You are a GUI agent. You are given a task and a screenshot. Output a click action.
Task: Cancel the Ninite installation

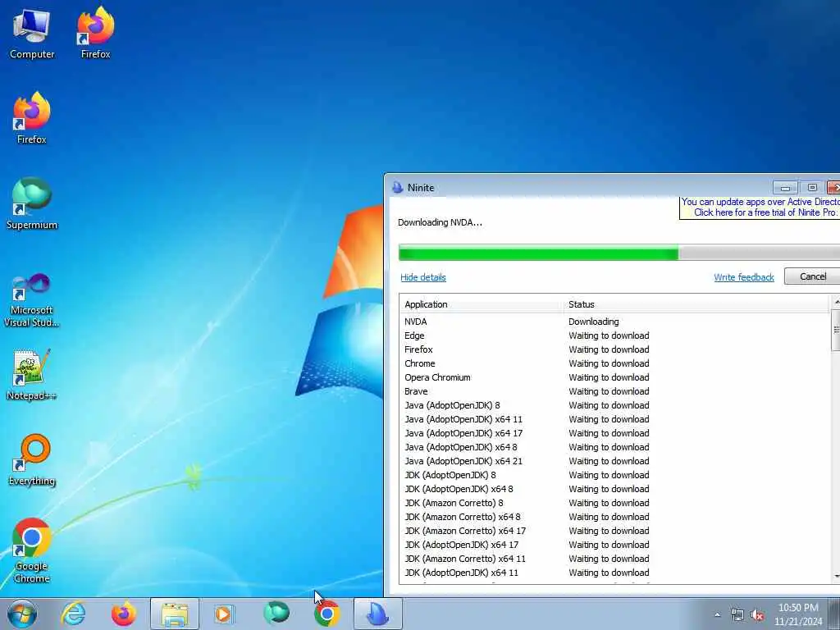click(812, 276)
